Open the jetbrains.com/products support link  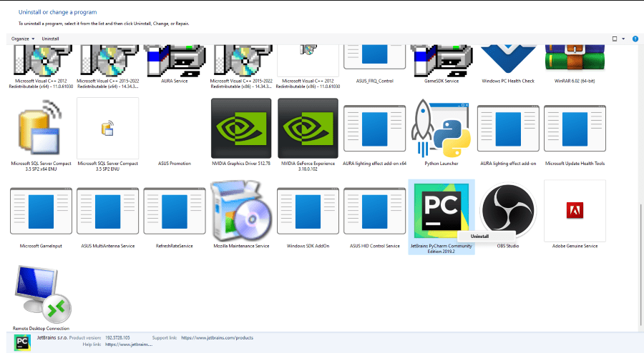217,338
